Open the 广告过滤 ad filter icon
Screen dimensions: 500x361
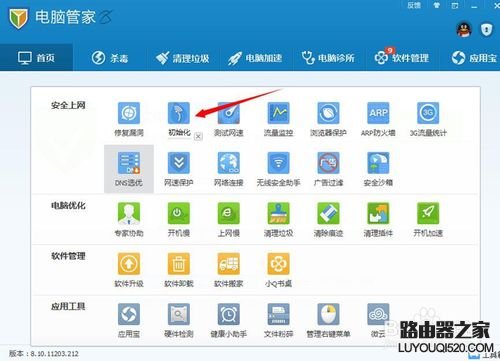(328, 163)
